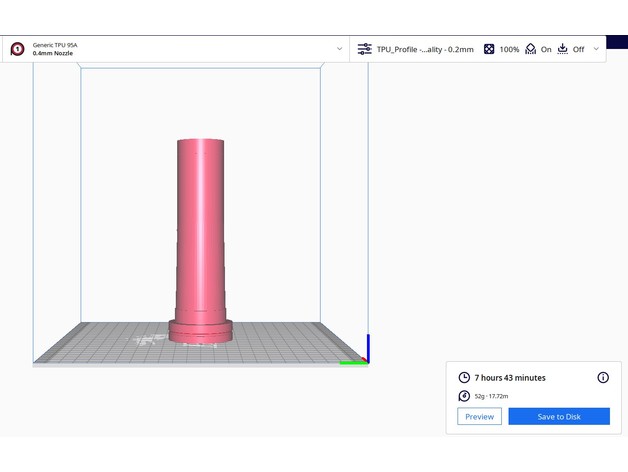Image resolution: width=628 pixels, height=472 pixels.
Task: Click the Preview button
Action: click(479, 416)
